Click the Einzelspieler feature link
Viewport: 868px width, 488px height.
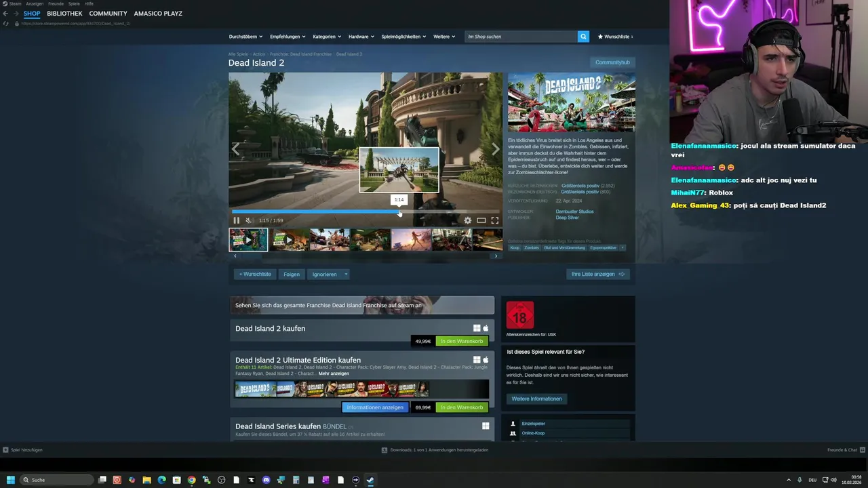pyautogui.click(x=533, y=424)
